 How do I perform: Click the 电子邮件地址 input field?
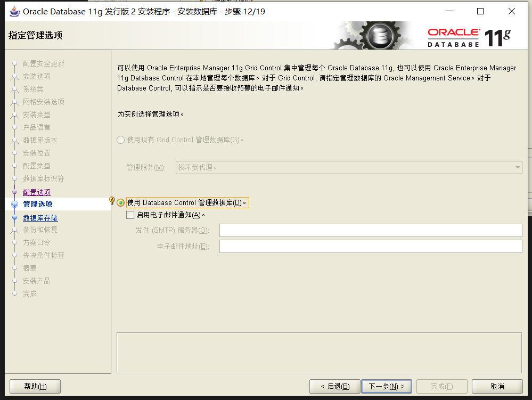point(370,246)
